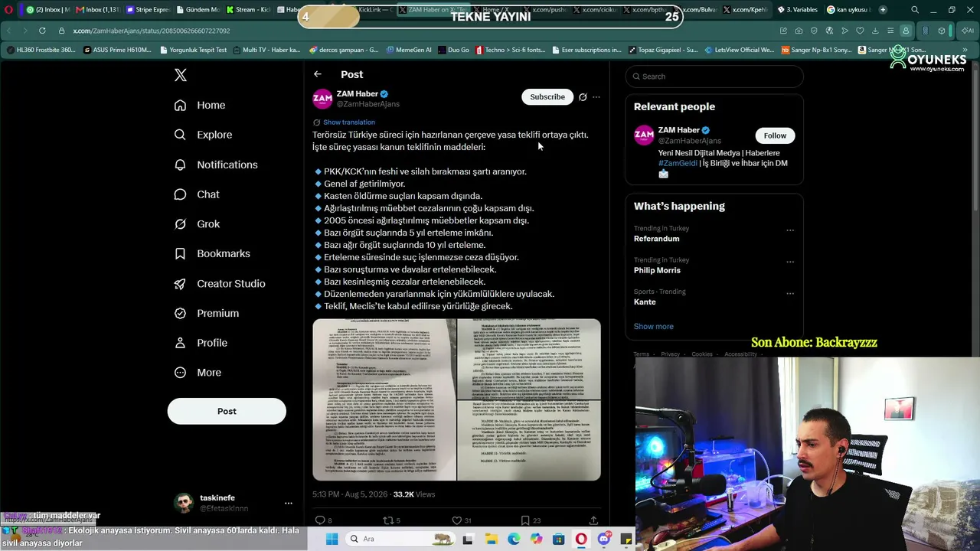Click the browser address bar URL

pos(152,31)
